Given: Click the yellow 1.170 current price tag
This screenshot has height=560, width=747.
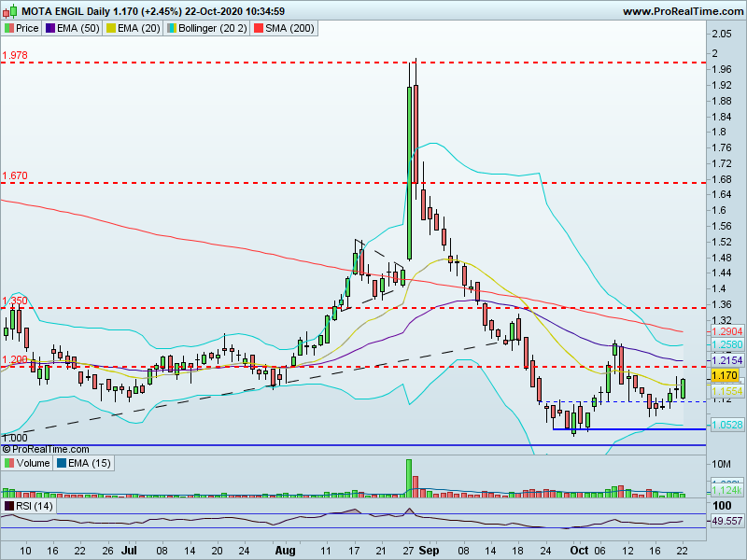Looking at the screenshot, I should [725, 376].
